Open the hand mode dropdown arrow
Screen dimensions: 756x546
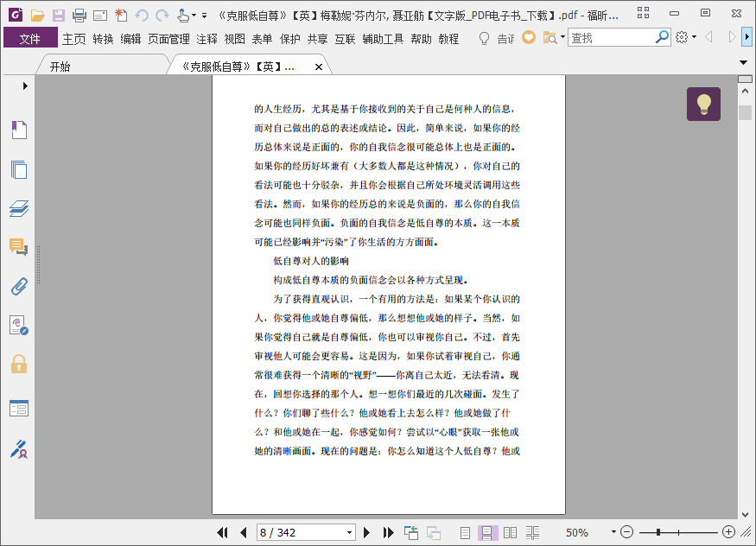[x=194, y=16]
